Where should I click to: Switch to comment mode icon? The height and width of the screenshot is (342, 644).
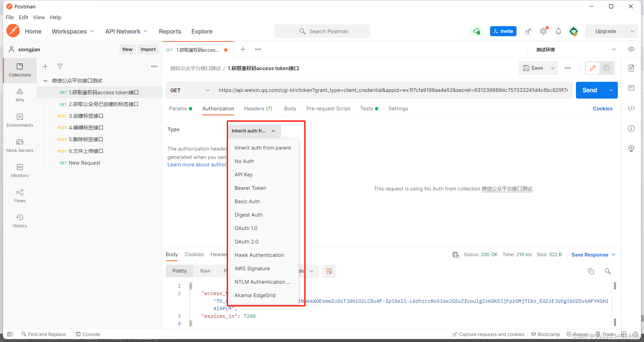(x=606, y=68)
